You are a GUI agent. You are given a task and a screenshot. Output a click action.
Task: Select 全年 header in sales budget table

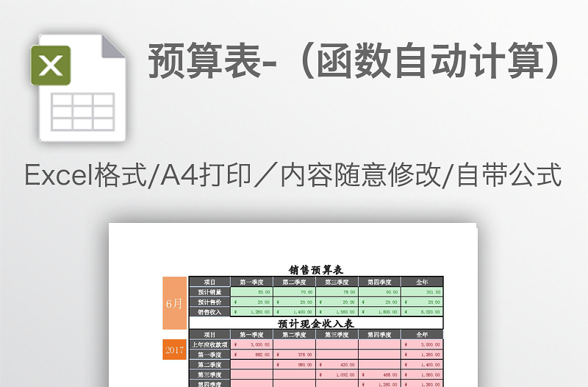pyautogui.click(x=422, y=282)
